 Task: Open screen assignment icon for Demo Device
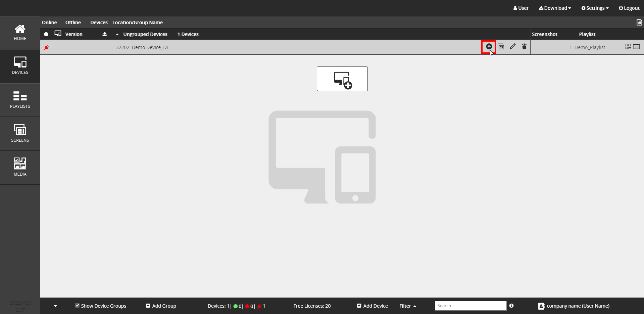[501, 47]
